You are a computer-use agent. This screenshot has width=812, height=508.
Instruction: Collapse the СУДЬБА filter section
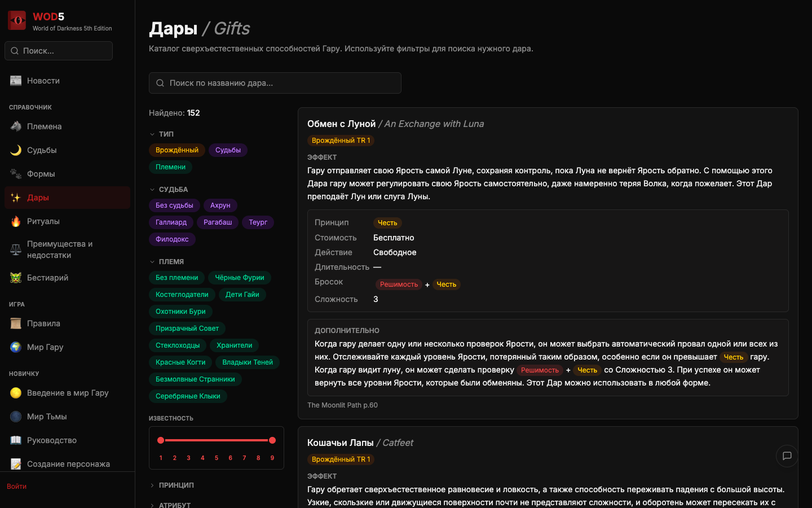click(169, 190)
